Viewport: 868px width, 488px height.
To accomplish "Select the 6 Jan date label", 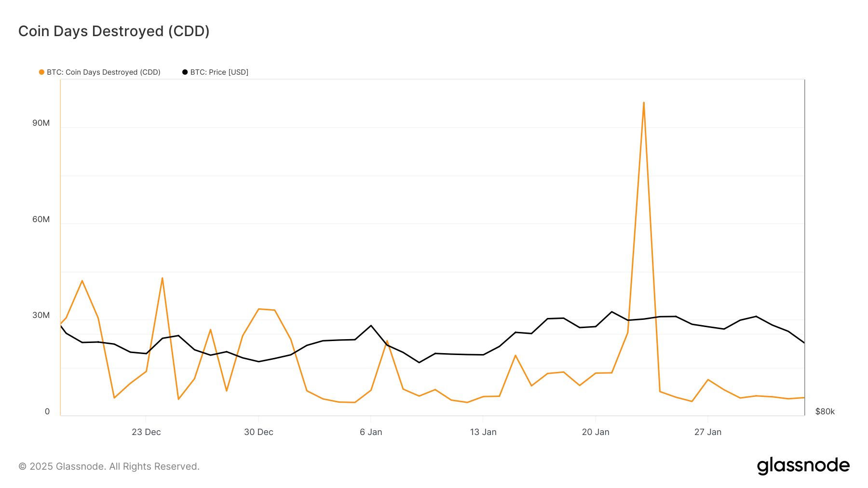I will (371, 432).
